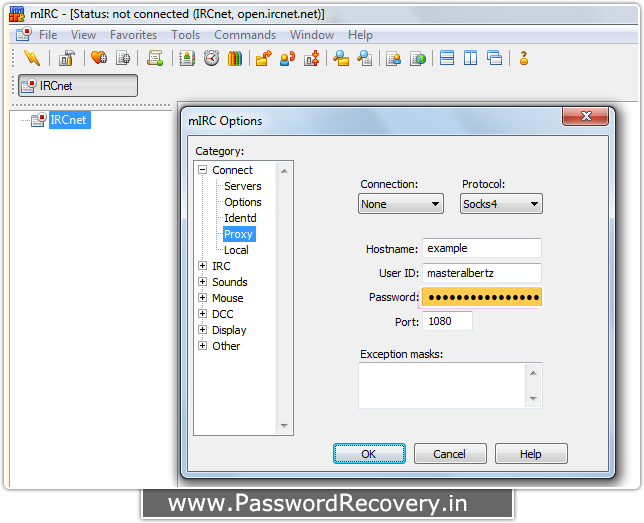The height and width of the screenshot is (523, 644).
Task: Select IRCnet in the left treebar
Action: [x=69, y=120]
